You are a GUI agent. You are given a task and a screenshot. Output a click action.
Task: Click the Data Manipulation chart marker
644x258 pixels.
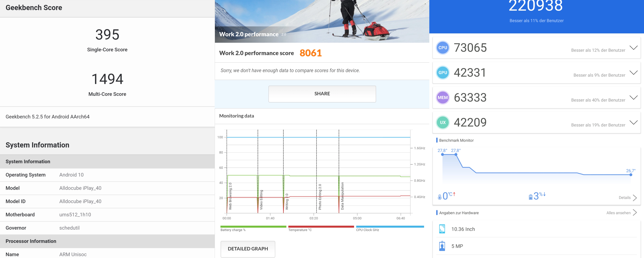[342, 196]
